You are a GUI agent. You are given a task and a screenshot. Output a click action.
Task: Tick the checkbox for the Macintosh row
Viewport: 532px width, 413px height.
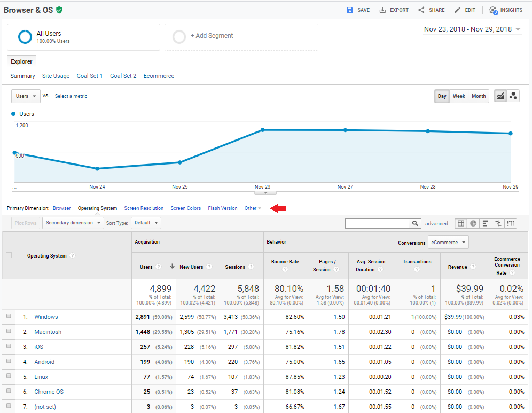[x=9, y=332]
